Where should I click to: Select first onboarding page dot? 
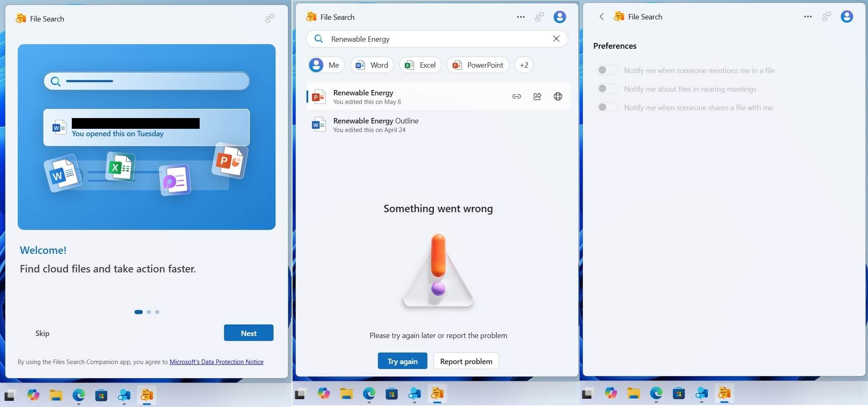click(x=139, y=312)
